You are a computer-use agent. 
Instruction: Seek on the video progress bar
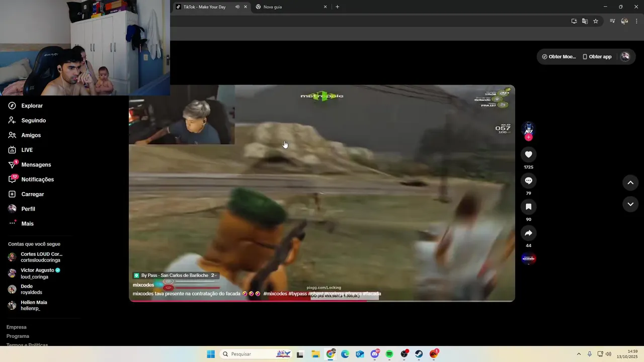pyautogui.click(x=322, y=301)
